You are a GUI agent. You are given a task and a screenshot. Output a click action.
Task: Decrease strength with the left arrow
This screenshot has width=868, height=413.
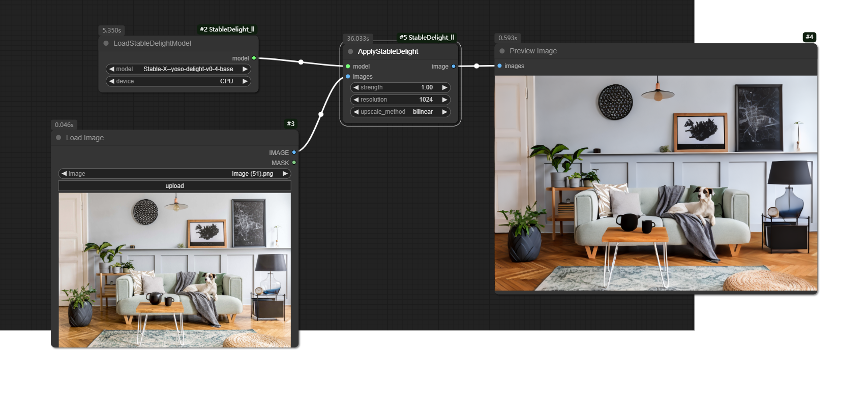356,87
